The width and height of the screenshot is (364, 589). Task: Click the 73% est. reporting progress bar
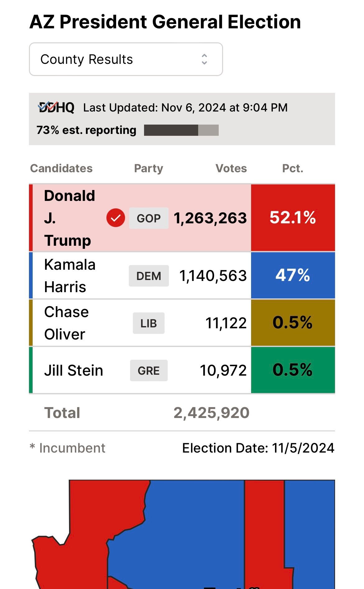181,130
